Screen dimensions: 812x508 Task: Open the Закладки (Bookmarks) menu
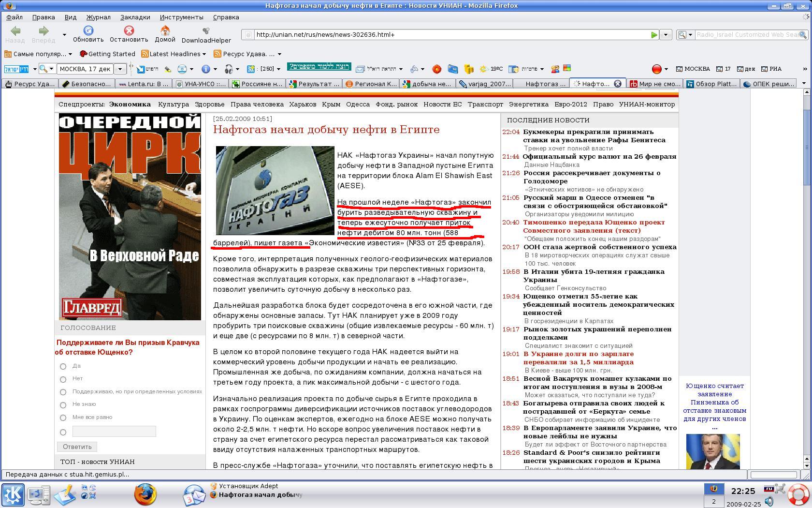[x=135, y=17]
